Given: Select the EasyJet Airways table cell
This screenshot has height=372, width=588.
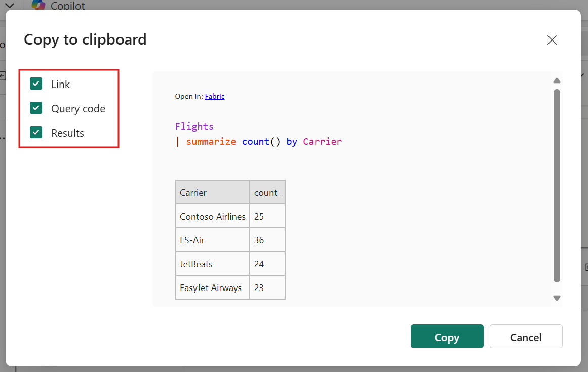Looking at the screenshot, I should [212, 287].
